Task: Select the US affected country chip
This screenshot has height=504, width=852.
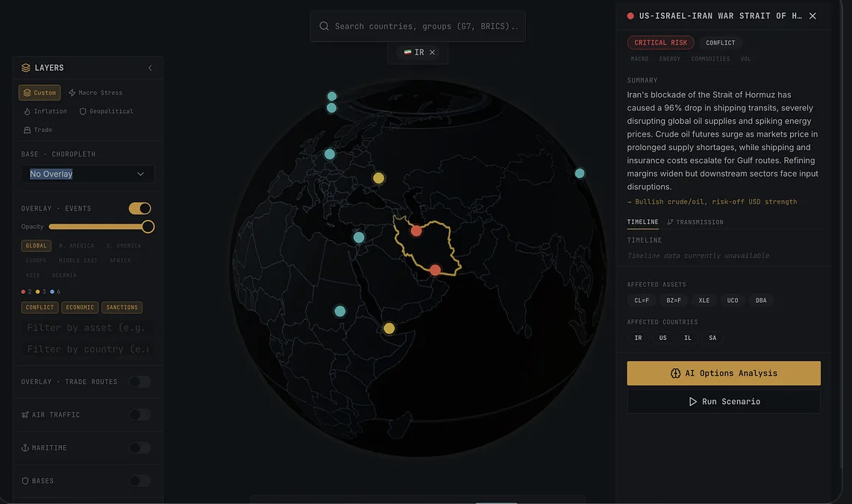Action: [663, 338]
